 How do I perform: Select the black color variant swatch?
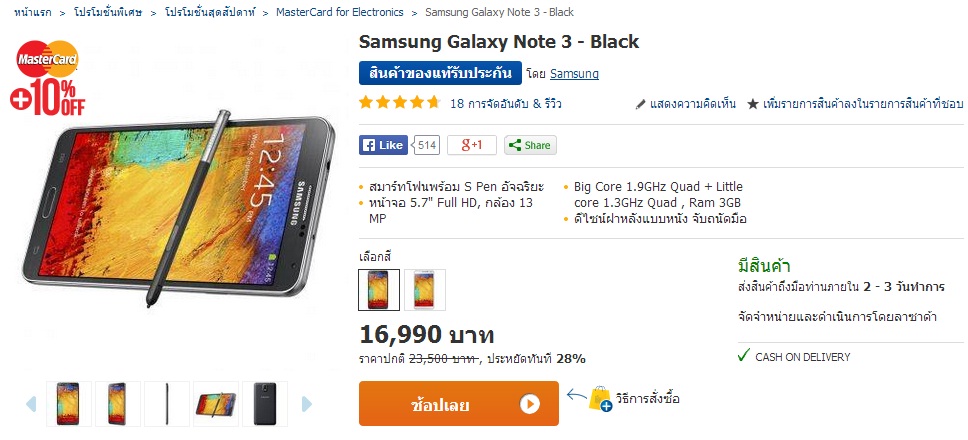click(379, 289)
